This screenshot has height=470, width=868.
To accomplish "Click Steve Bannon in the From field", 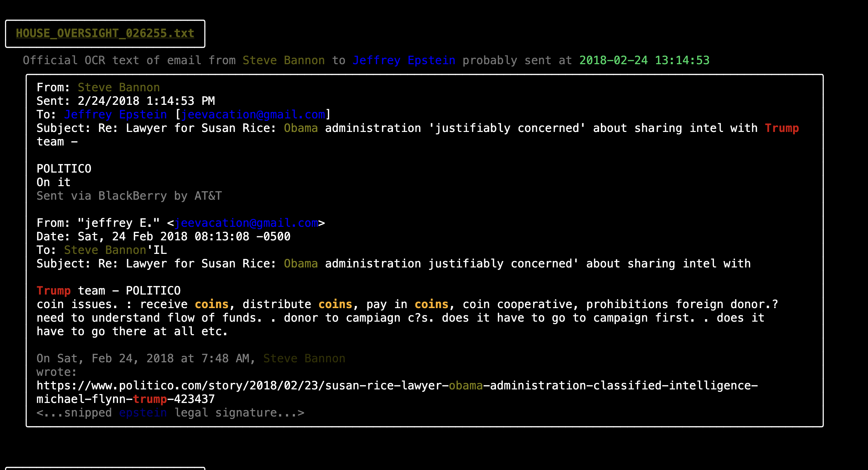I will pyautogui.click(x=119, y=87).
